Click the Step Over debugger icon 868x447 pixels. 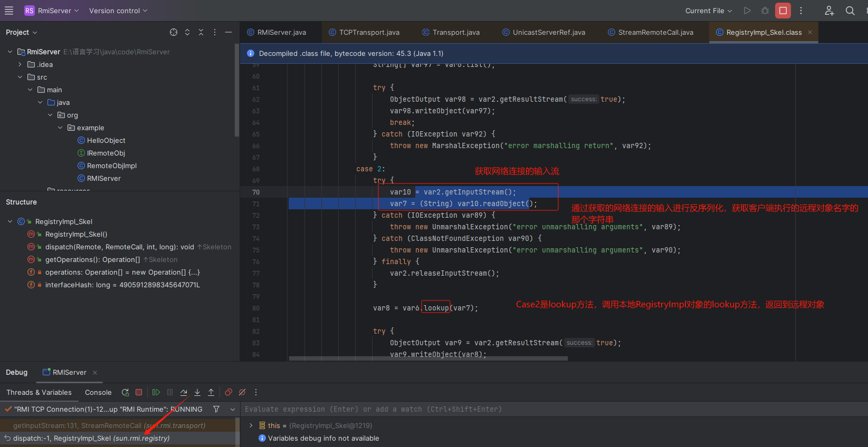(x=184, y=392)
